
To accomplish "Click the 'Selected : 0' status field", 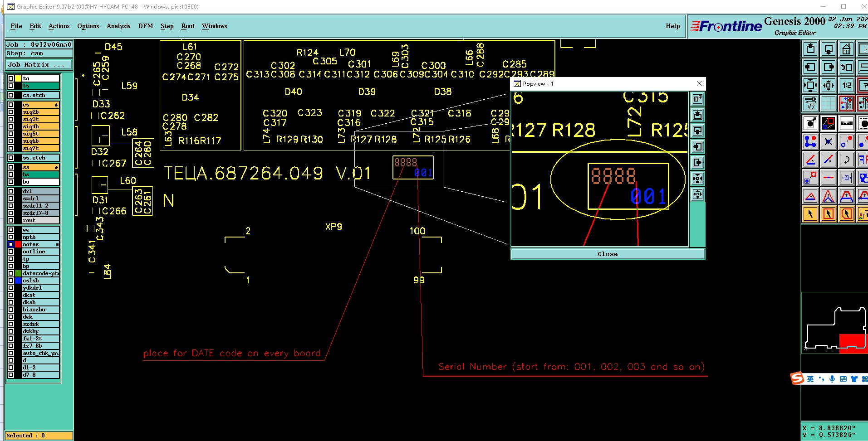I will pyautogui.click(x=39, y=436).
